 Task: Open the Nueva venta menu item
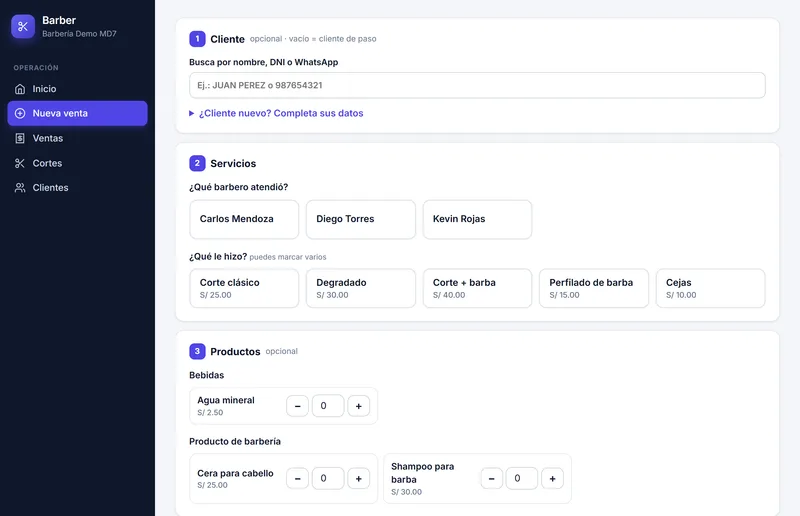[x=78, y=113]
